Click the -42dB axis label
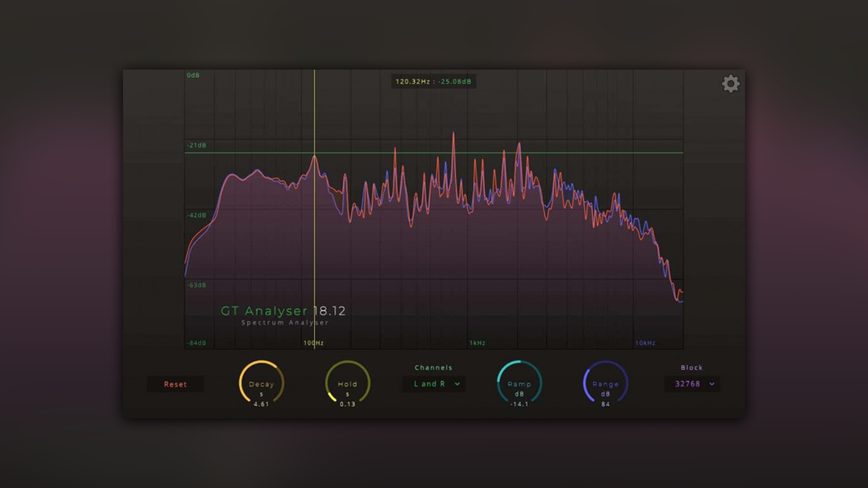 [x=197, y=215]
